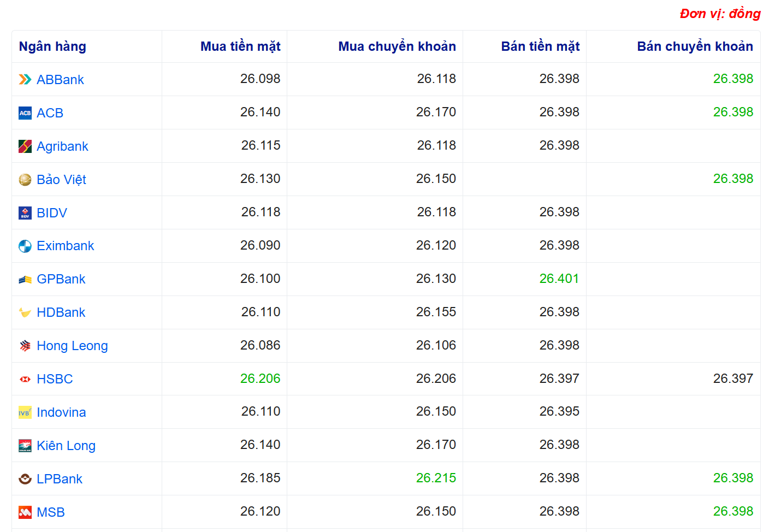Open the HDBank link
This screenshot has height=532, width=769.
click(61, 312)
